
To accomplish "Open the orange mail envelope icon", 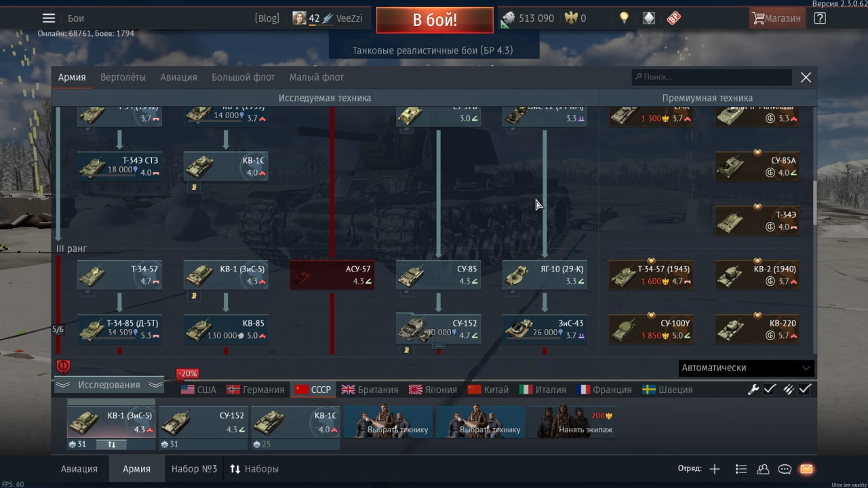I will [x=806, y=469].
